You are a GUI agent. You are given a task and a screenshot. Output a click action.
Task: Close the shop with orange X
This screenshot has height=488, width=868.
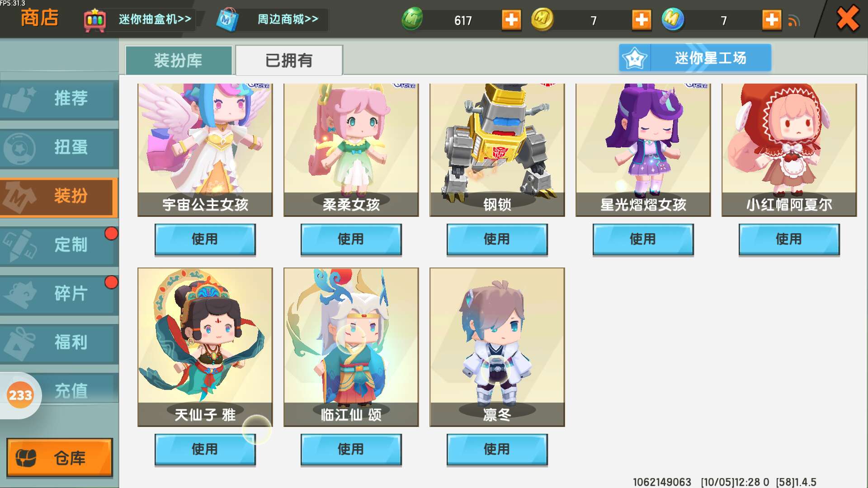coord(848,19)
